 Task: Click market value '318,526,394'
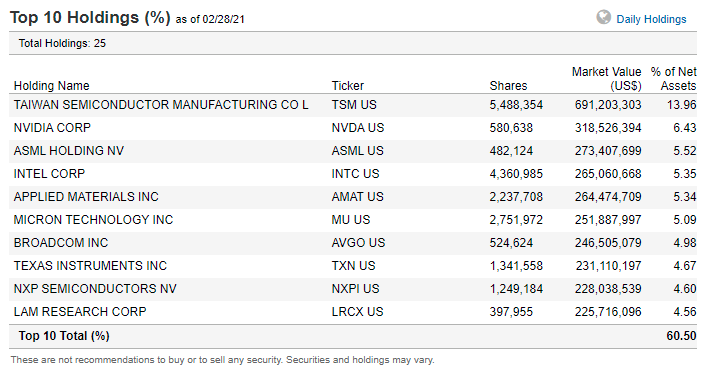pyautogui.click(x=608, y=128)
